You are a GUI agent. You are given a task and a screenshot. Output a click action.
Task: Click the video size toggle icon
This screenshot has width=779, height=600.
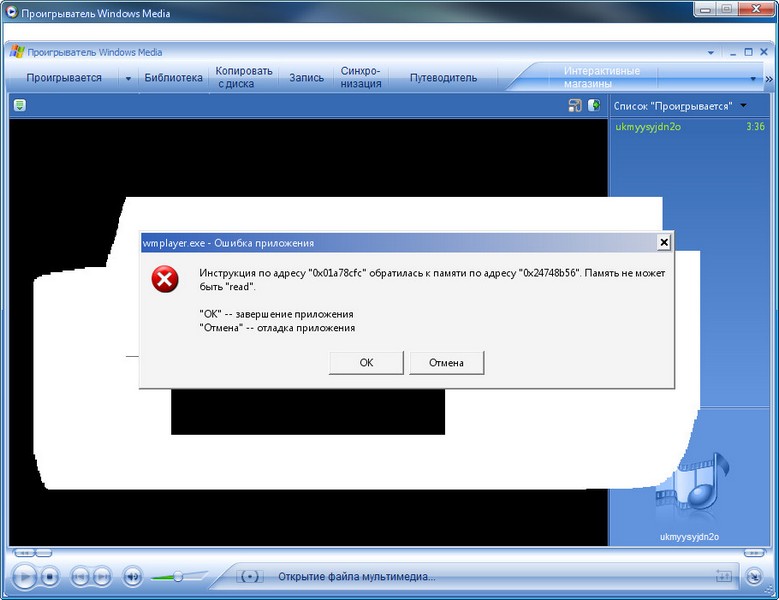(575, 105)
